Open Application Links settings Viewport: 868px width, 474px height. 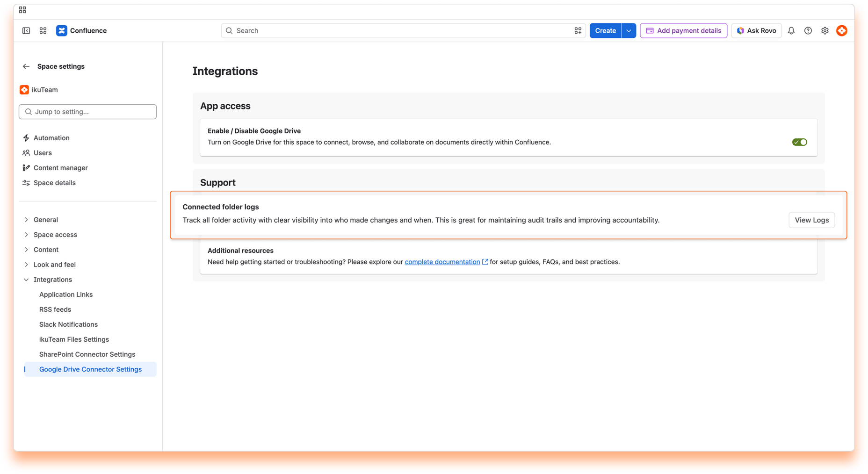pyautogui.click(x=66, y=294)
